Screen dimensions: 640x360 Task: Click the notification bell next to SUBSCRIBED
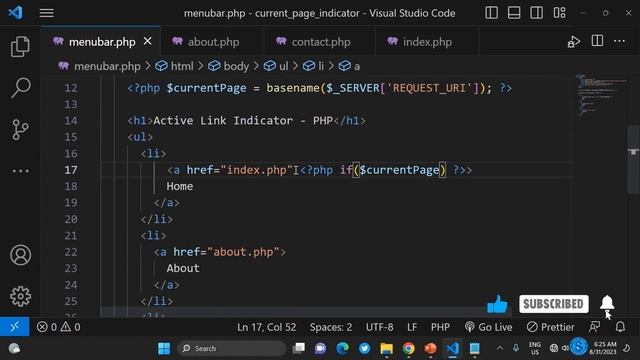coord(607,303)
